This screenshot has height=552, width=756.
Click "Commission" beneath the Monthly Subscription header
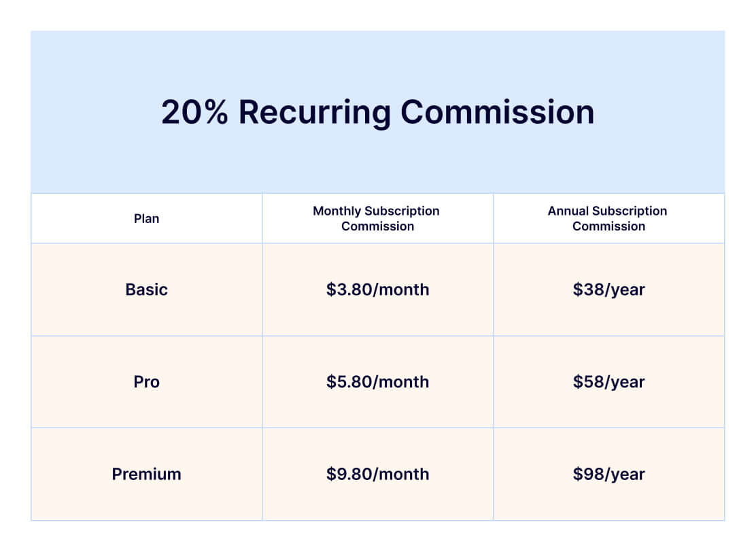coord(377,226)
